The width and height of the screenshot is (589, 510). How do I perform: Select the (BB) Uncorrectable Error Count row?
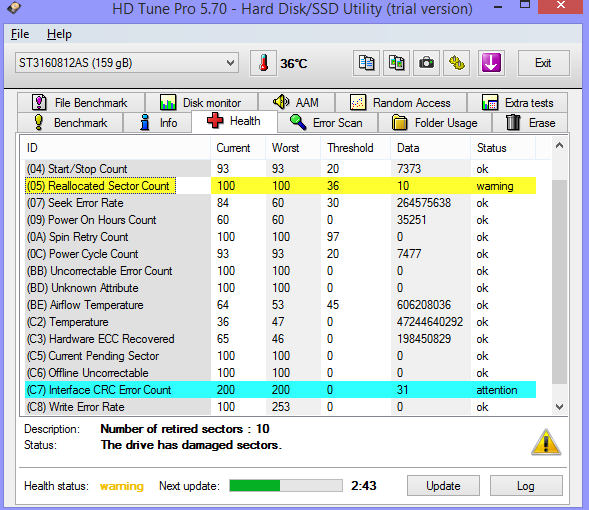(281, 271)
